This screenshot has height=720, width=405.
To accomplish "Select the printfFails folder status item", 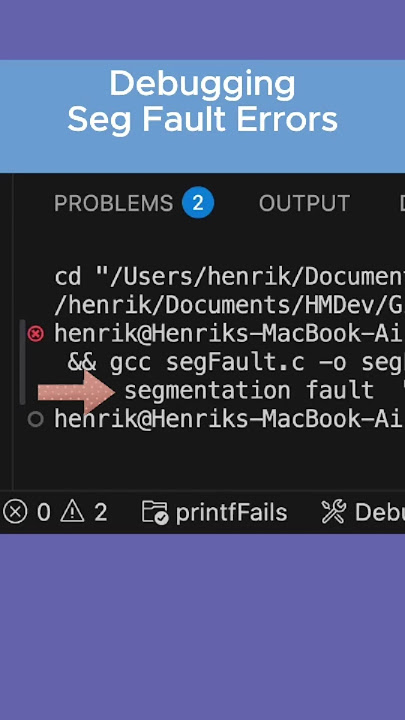I will (214, 512).
